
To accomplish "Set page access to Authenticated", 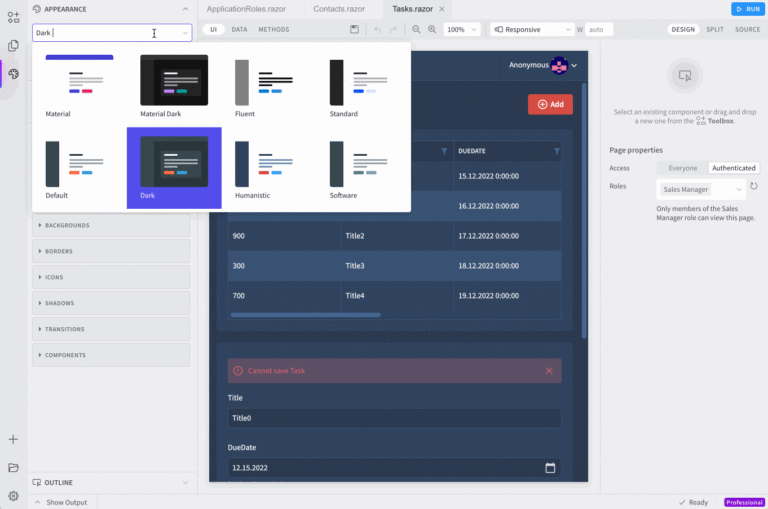I will coord(733,168).
